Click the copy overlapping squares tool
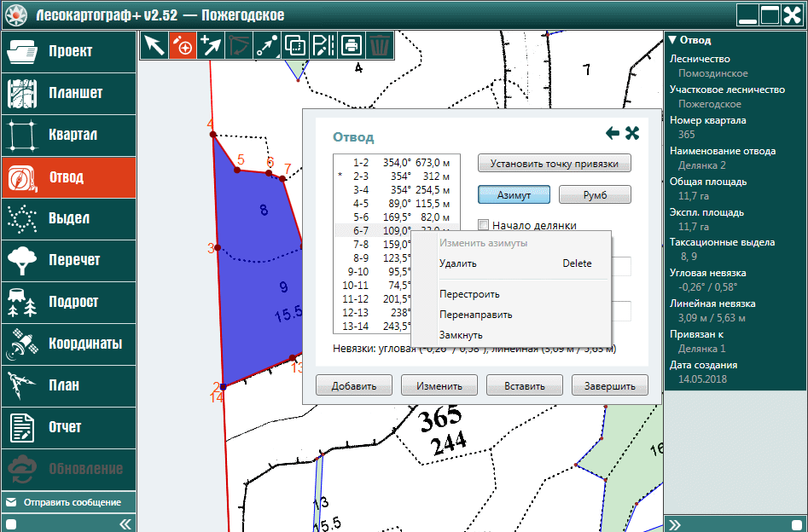The width and height of the screenshot is (808, 532). pos(294,45)
